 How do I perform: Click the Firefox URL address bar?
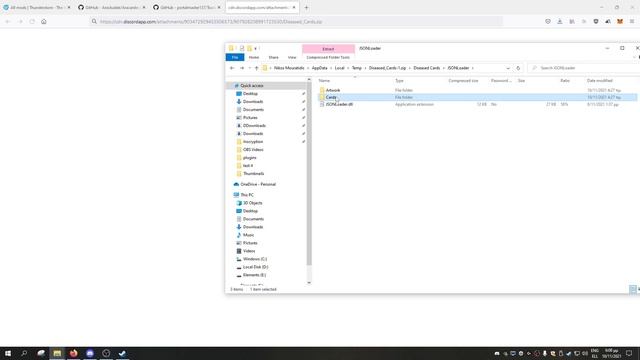[296, 22]
